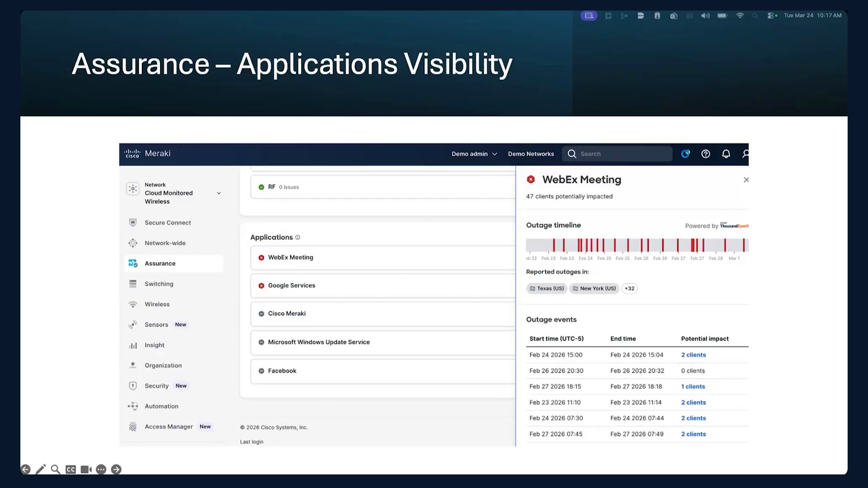Select the Facebook application row
The width and height of the screenshot is (868, 488).
coord(383,371)
